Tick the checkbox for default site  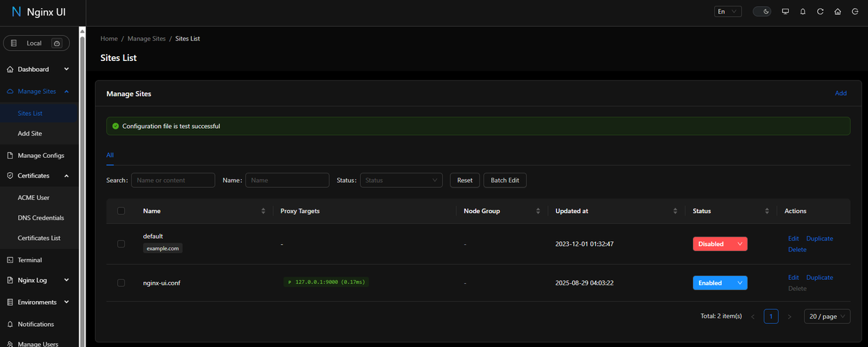[x=121, y=244]
